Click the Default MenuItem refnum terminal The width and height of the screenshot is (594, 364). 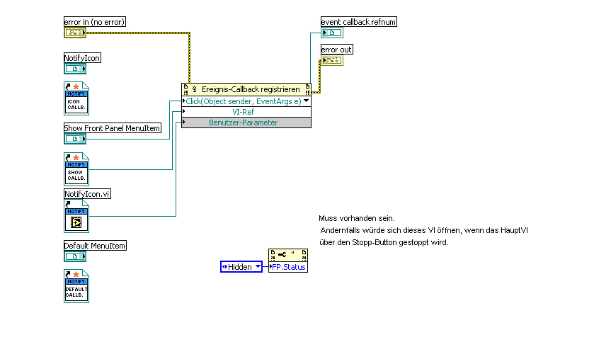tap(75, 256)
